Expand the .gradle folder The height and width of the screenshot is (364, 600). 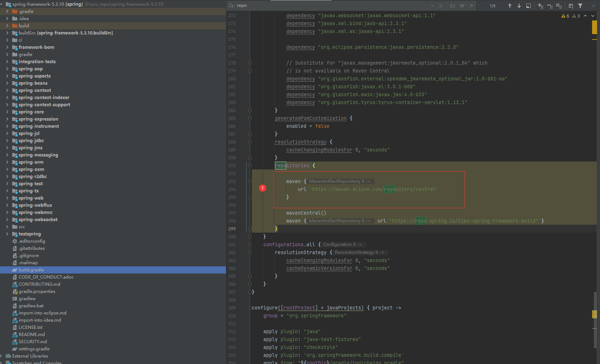7,11
